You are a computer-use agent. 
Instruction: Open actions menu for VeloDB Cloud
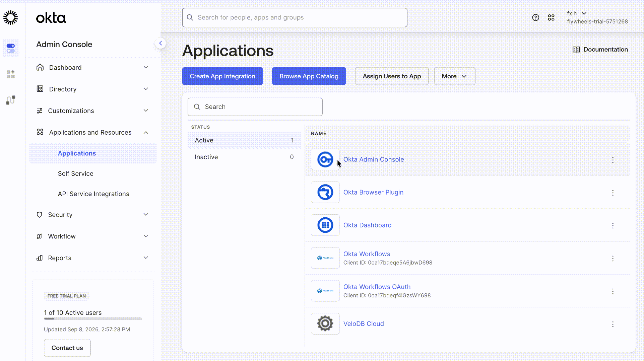[x=613, y=324]
